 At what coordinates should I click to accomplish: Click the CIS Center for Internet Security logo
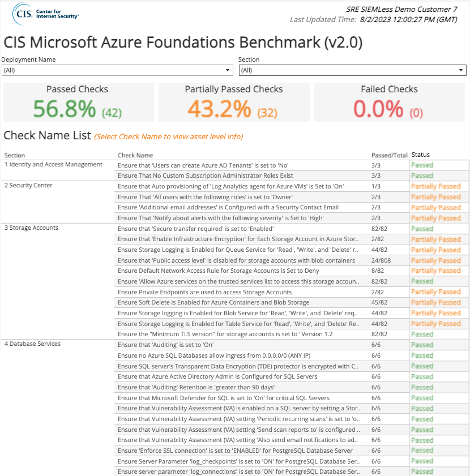pyautogui.click(x=45, y=14)
